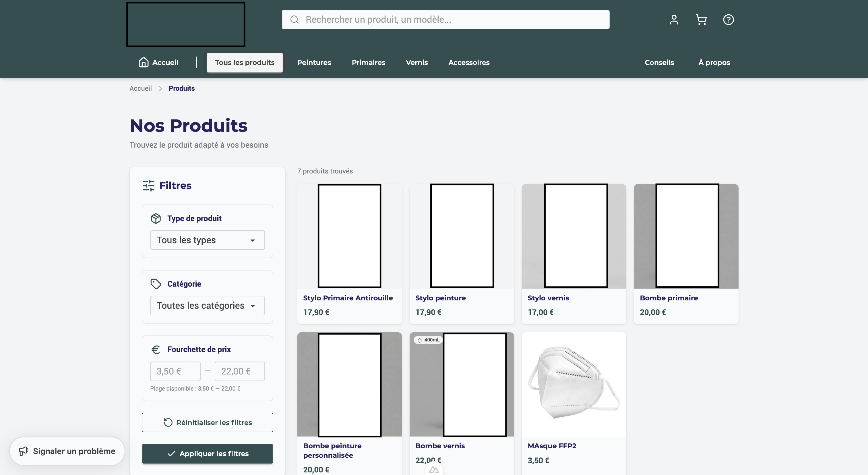
Task: Click the search magnifier icon
Action: tap(294, 20)
